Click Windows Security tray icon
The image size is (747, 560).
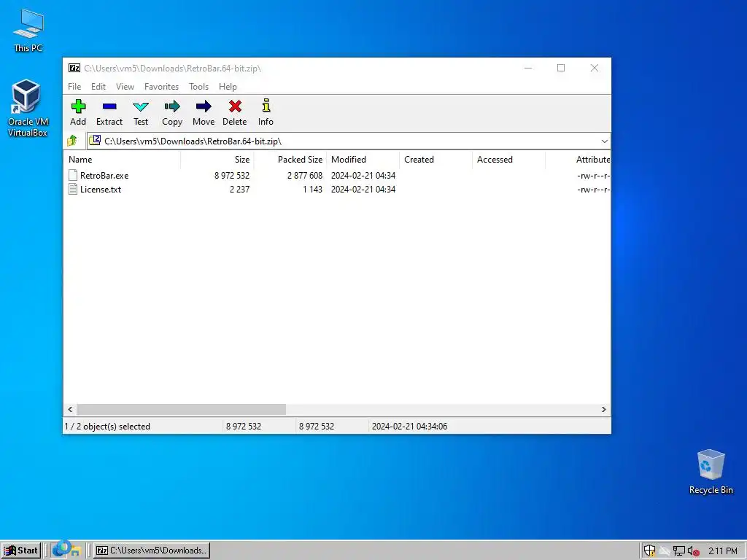pyautogui.click(x=650, y=551)
